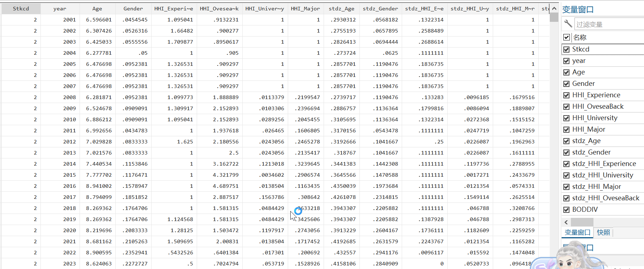Image resolution: width=644 pixels, height=269 pixels.
Task: Select the Stkcd column header
Action: [21, 9]
